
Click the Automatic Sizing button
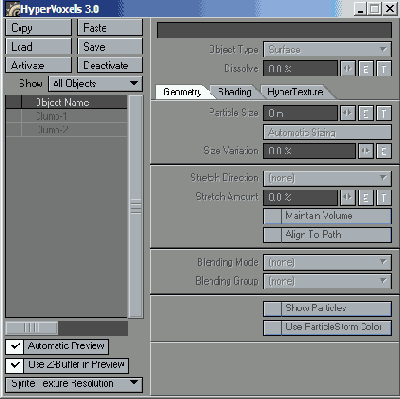(x=327, y=132)
